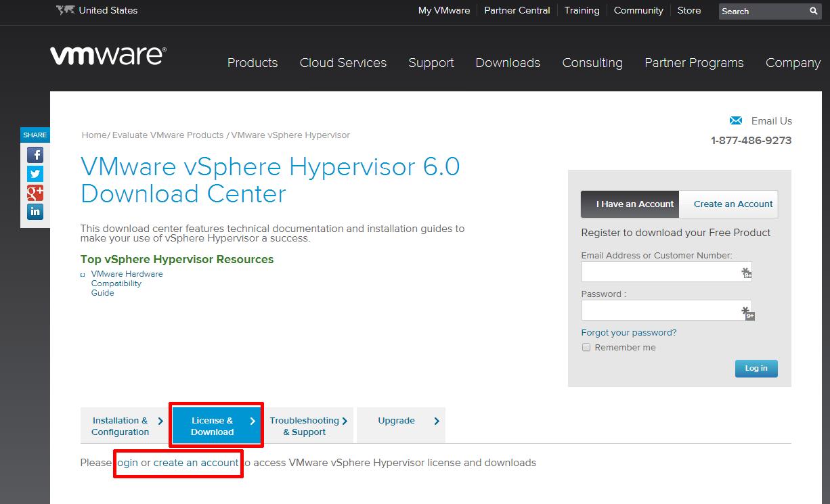Open the Downloads menu

pyautogui.click(x=508, y=63)
